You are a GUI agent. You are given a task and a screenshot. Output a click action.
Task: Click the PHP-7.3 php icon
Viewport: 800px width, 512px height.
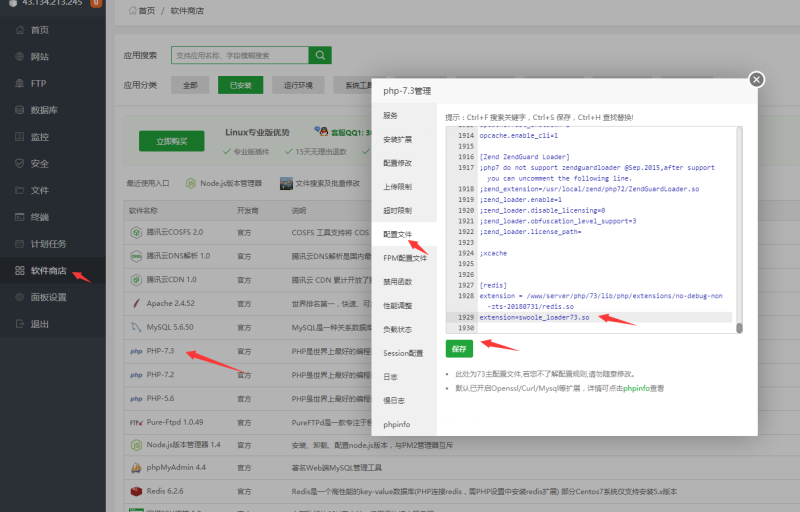click(136, 351)
